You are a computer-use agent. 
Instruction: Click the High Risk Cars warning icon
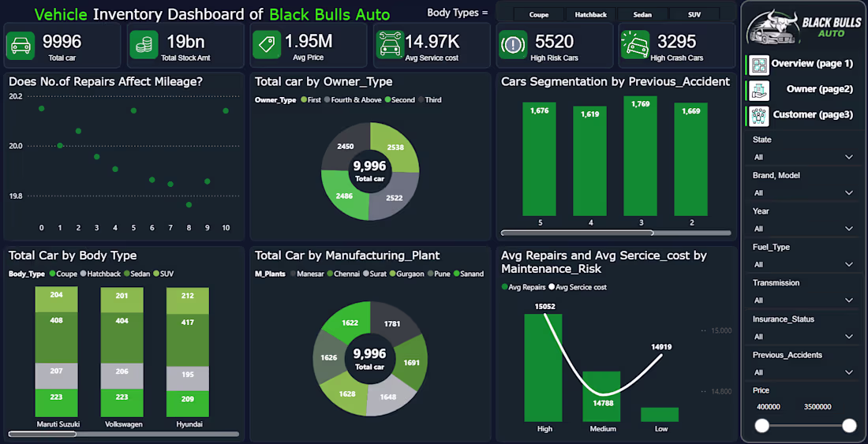[513, 45]
